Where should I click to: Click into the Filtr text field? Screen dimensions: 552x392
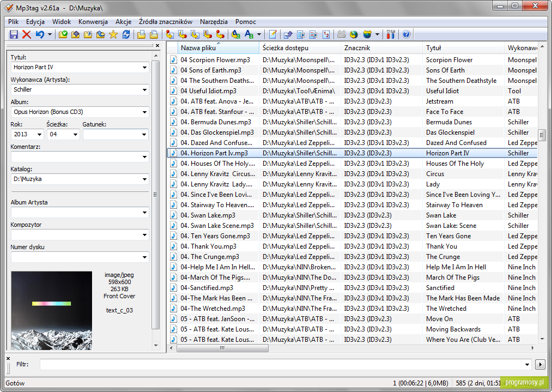282,365
